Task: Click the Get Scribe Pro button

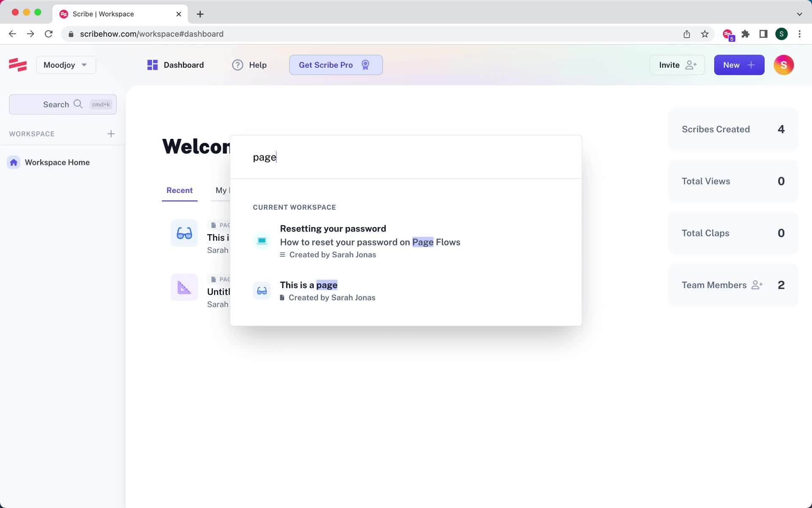Action: tap(336, 65)
